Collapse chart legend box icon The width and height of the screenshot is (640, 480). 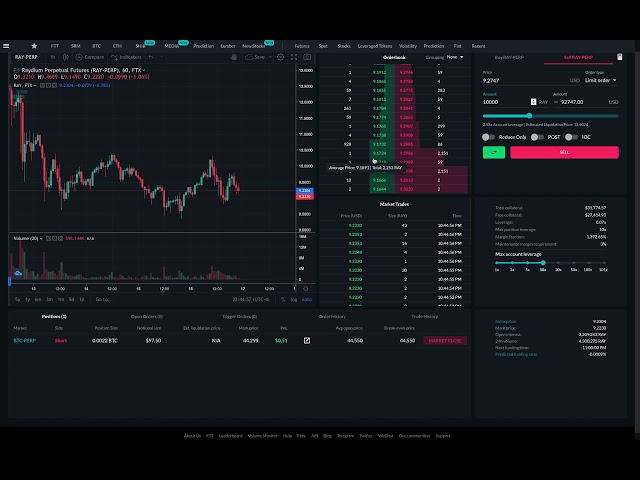(x=16, y=70)
